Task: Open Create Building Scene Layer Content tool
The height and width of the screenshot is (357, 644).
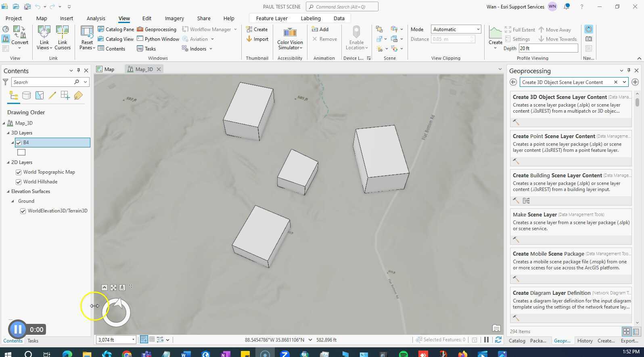Action: 571,187
